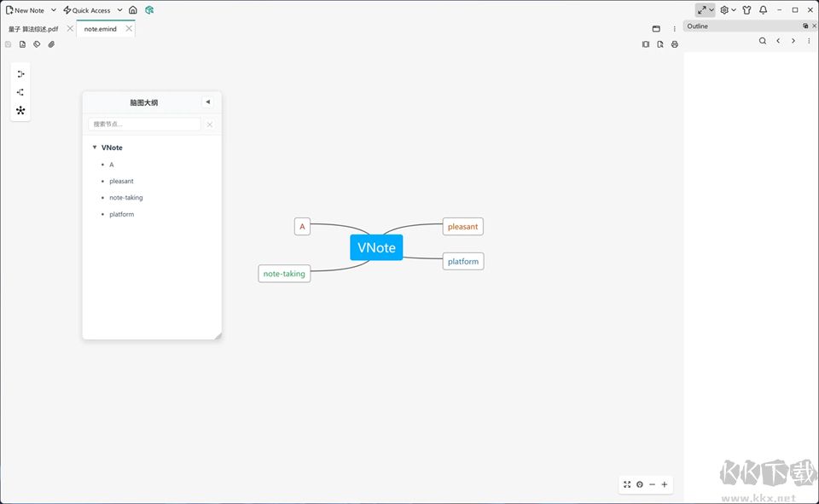
Task: Close the note.emind tab
Action: pos(129,29)
